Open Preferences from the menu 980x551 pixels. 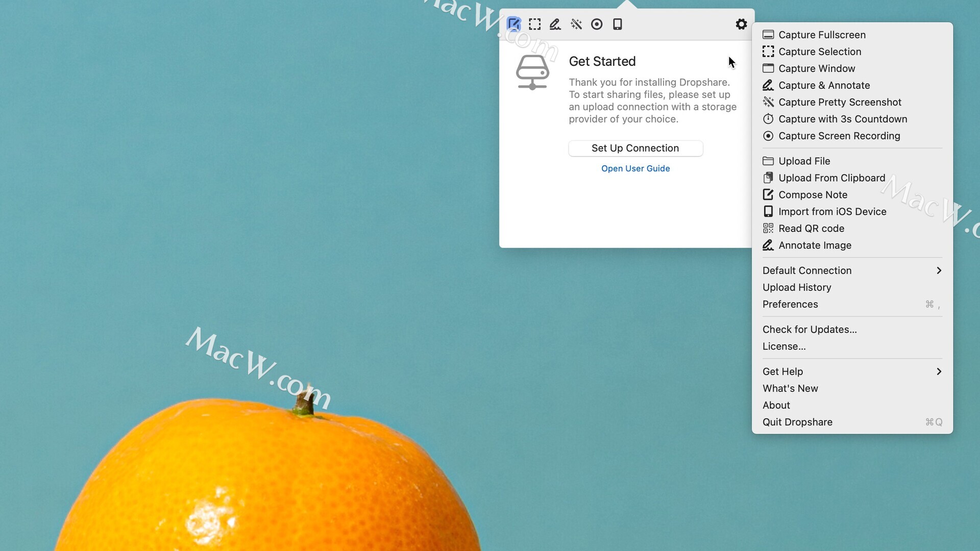852,304
